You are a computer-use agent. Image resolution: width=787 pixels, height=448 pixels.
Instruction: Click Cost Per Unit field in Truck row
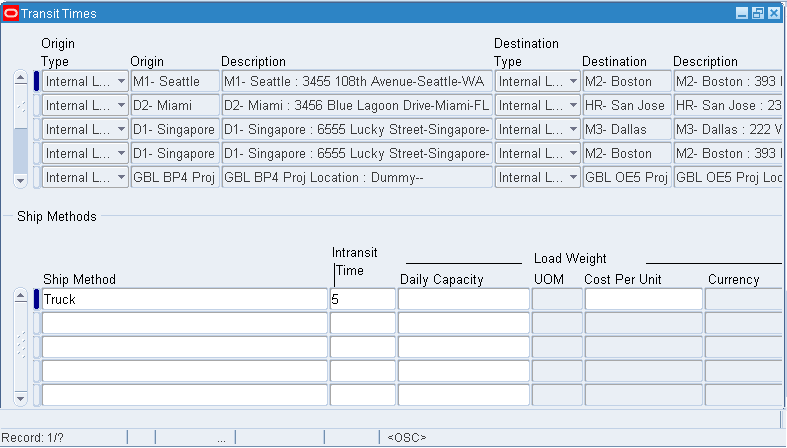pyautogui.click(x=643, y=299)
